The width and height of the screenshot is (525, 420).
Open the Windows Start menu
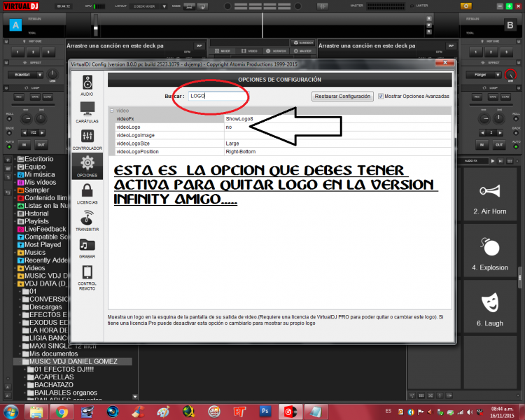click(10, 412)
